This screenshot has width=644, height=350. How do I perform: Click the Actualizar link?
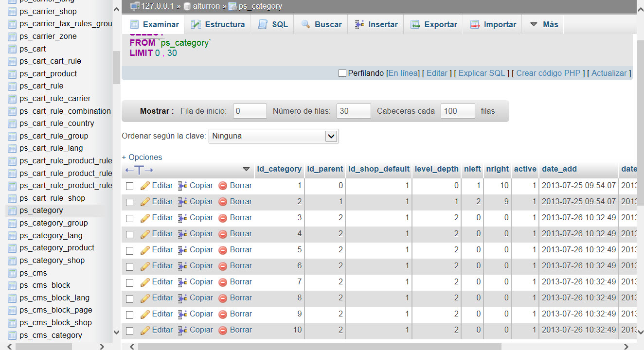[x=609, y=73]
